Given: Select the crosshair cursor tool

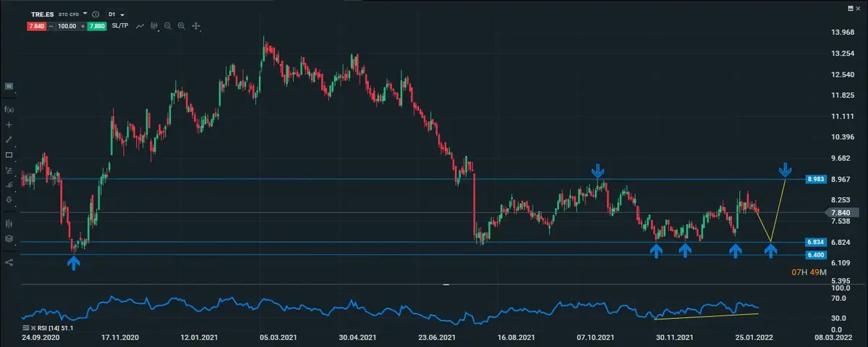Looking at the screenshot, I should click(x=9, y=124).
